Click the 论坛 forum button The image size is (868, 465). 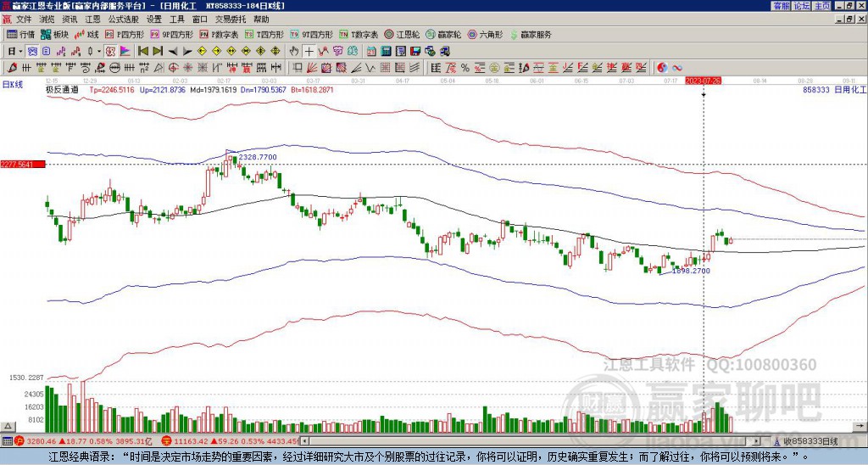(802, 6)
